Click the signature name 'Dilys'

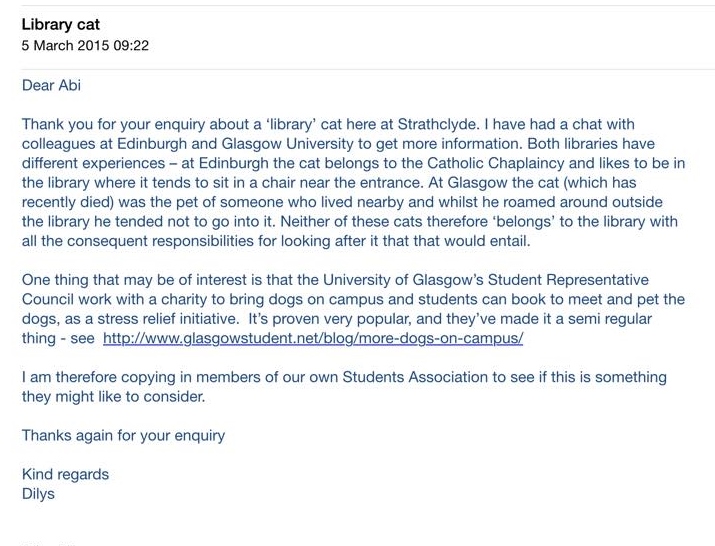click(x=38, y=494)
